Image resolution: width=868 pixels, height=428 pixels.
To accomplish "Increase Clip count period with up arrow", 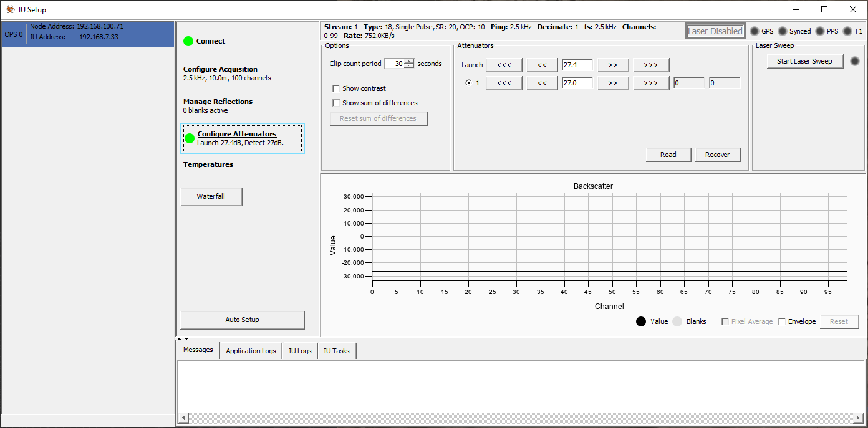I will point(410,60).
